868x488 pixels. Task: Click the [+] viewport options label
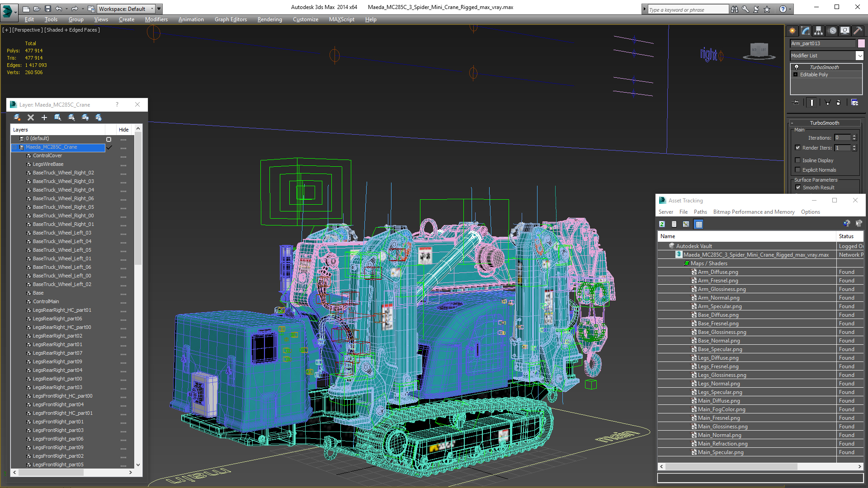6,30
